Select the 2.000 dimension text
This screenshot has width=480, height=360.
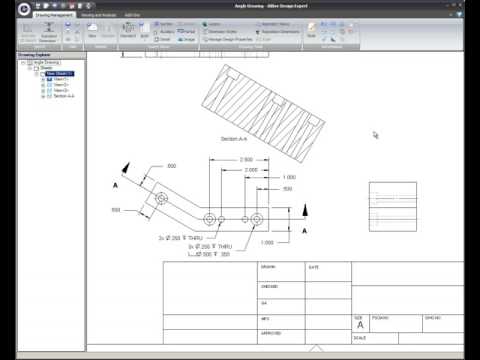click(251, 170)
